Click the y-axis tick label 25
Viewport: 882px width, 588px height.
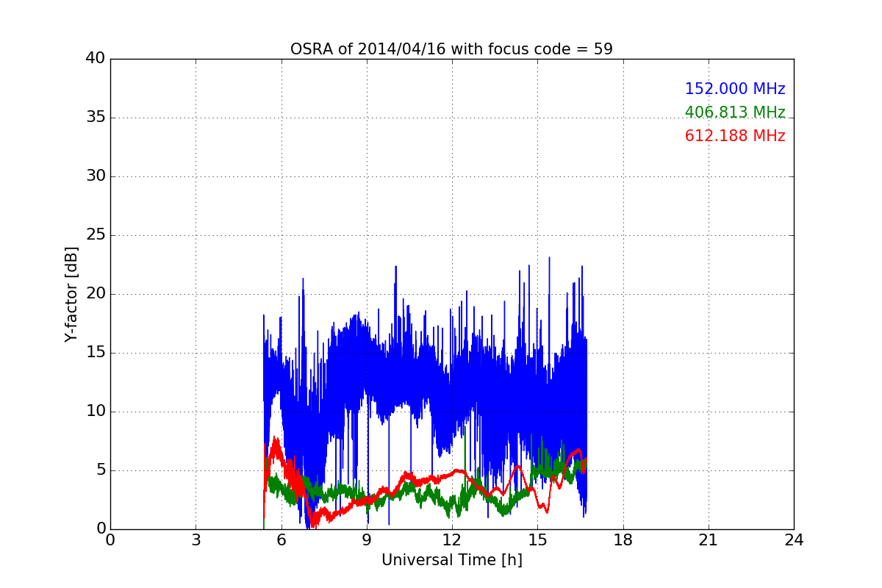[x=96, y=235]
